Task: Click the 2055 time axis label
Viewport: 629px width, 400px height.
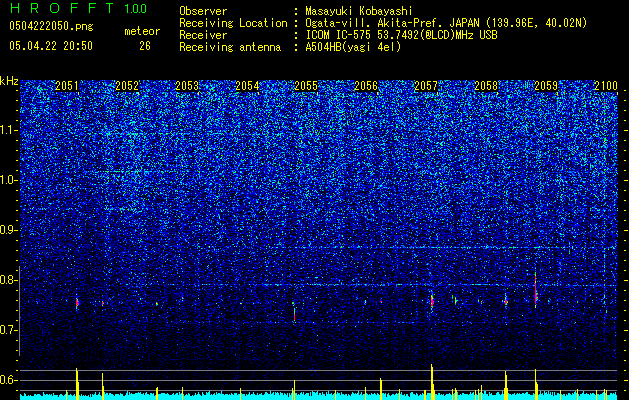Action: tap(306, 86)
